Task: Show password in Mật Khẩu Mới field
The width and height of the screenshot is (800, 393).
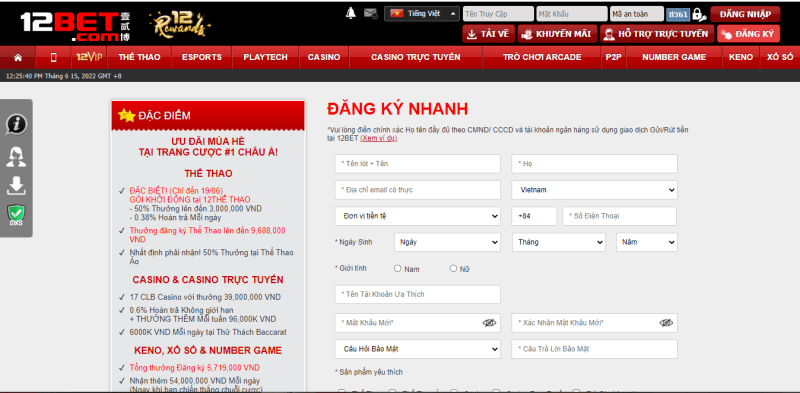Action: (489, 323)
